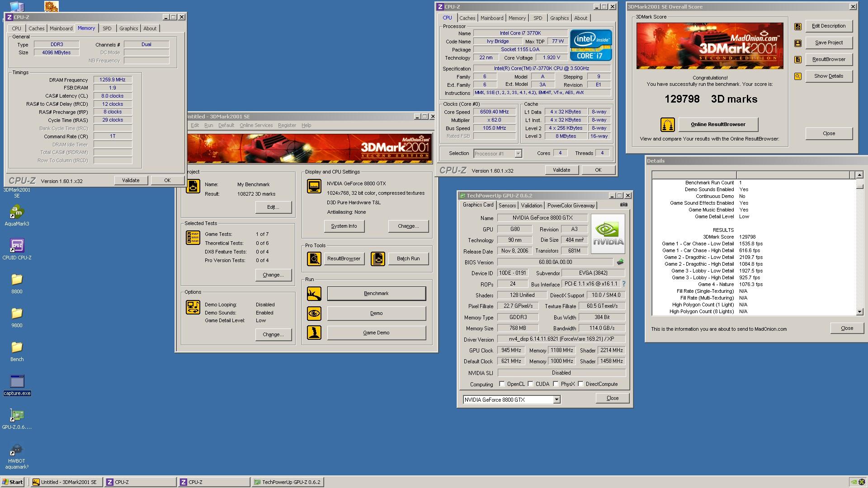
Task: Switch to TechPowerUp GPU-Z taskbar item
Action: coord(288,482)
